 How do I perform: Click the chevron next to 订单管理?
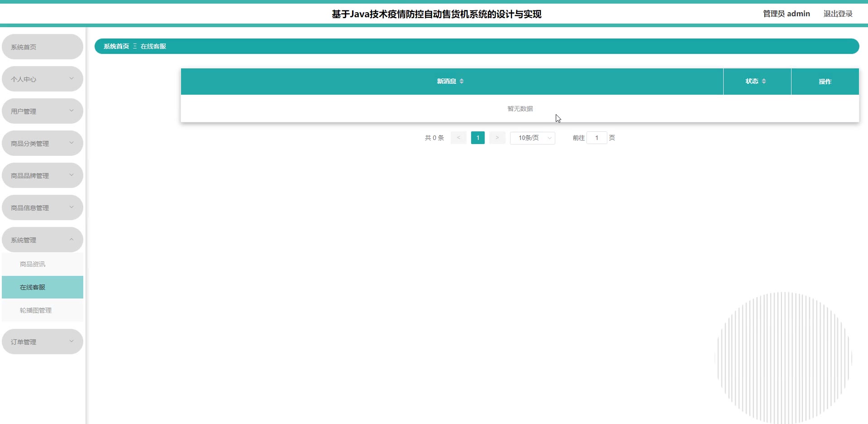tap(72, 341)
